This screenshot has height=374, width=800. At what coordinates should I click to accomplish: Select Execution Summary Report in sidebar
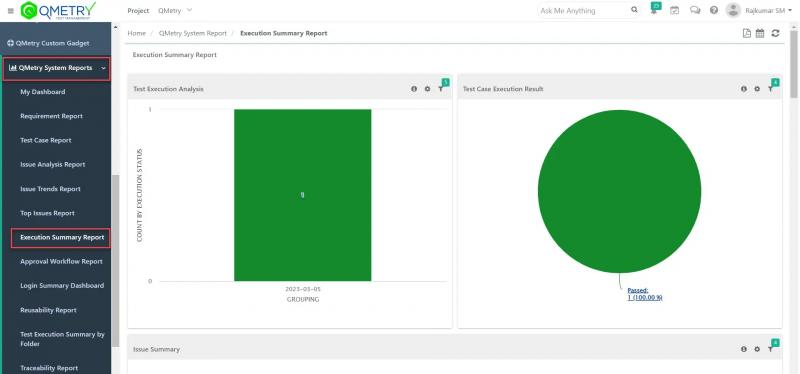tap(61, 238)
